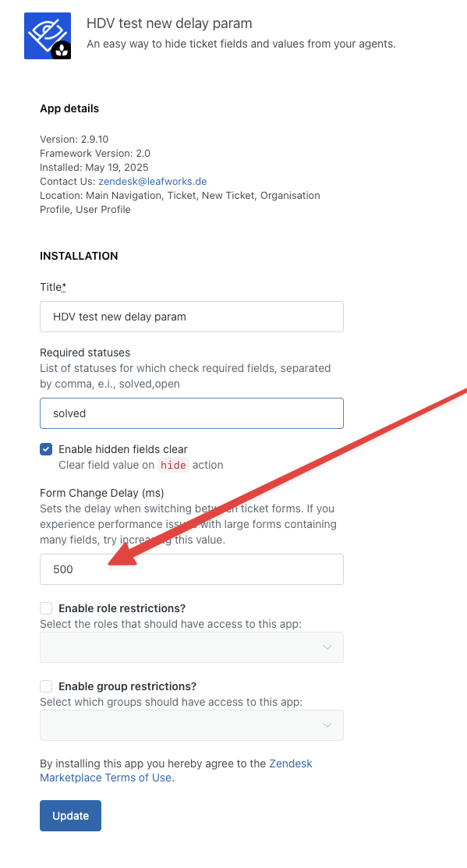This screenshot has width=467, height=868.
Task: Click the Enable role restrictions label
Action: pyautogui.click(x=122, y=608)
